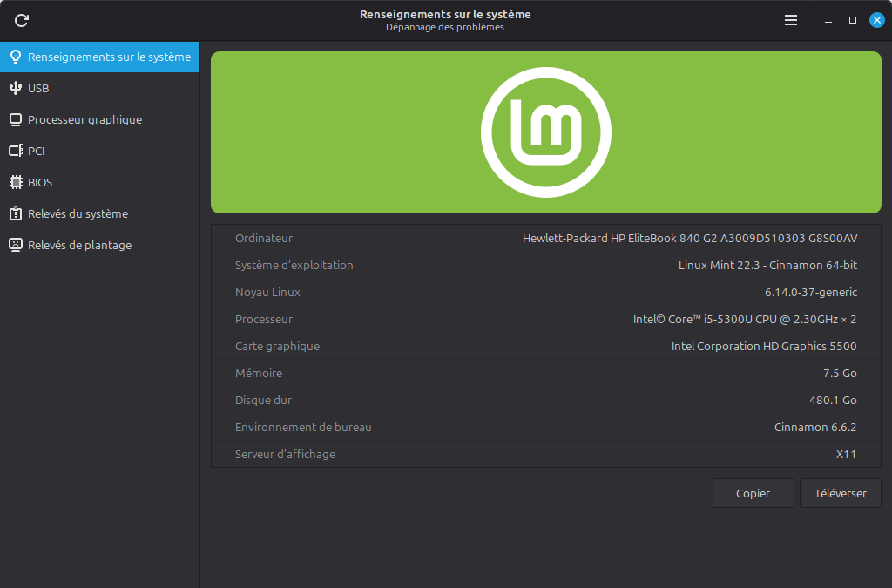The height and width of the screenshot is (588, 892).
Task: Click the Relevés de plantage icon
Action: coord(15,245)
